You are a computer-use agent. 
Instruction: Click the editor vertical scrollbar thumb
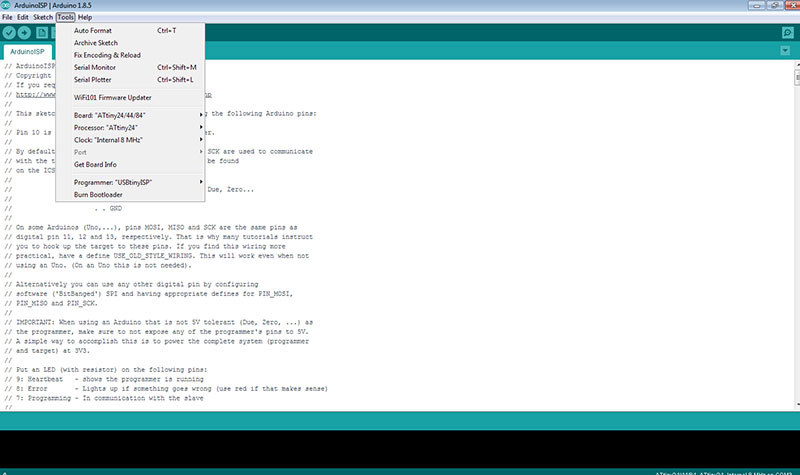[797, 78]
